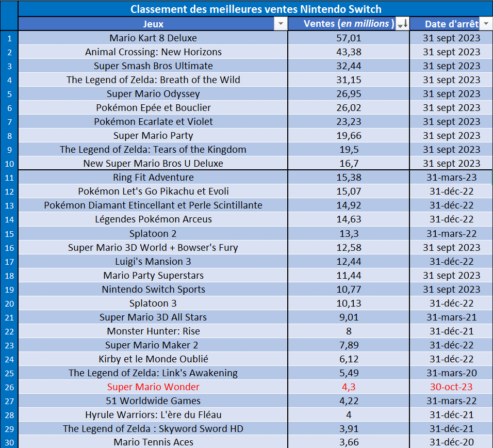This screenshot has width=493, height=448.
Task: Select the '51 Worldwide Games' cell
Action: [153, 401]
